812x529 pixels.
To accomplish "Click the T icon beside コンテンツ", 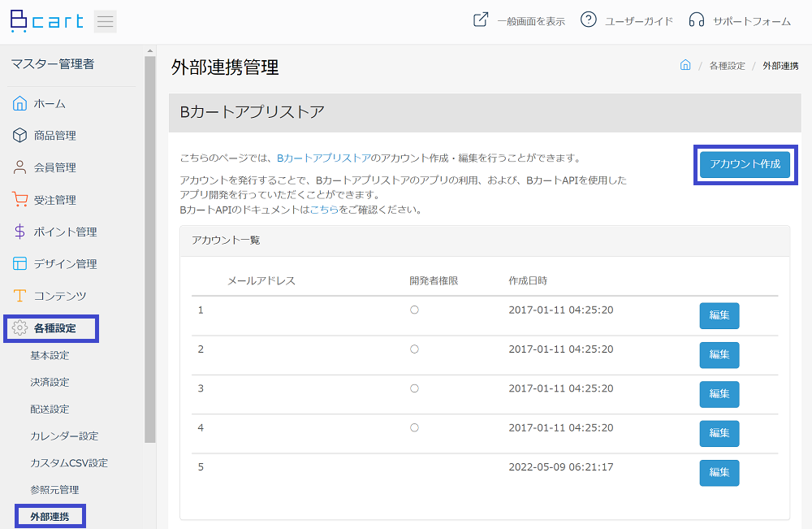I will point(19,295).
